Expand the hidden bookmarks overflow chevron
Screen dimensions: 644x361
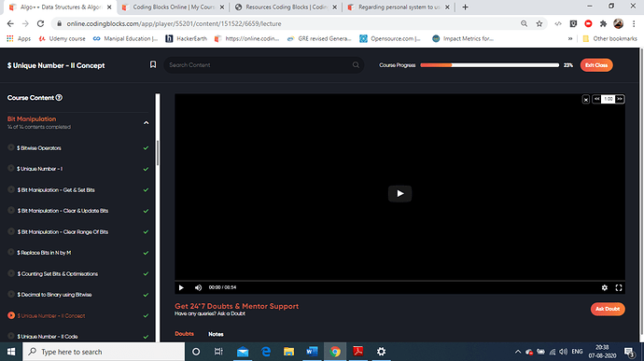[570, 38]
